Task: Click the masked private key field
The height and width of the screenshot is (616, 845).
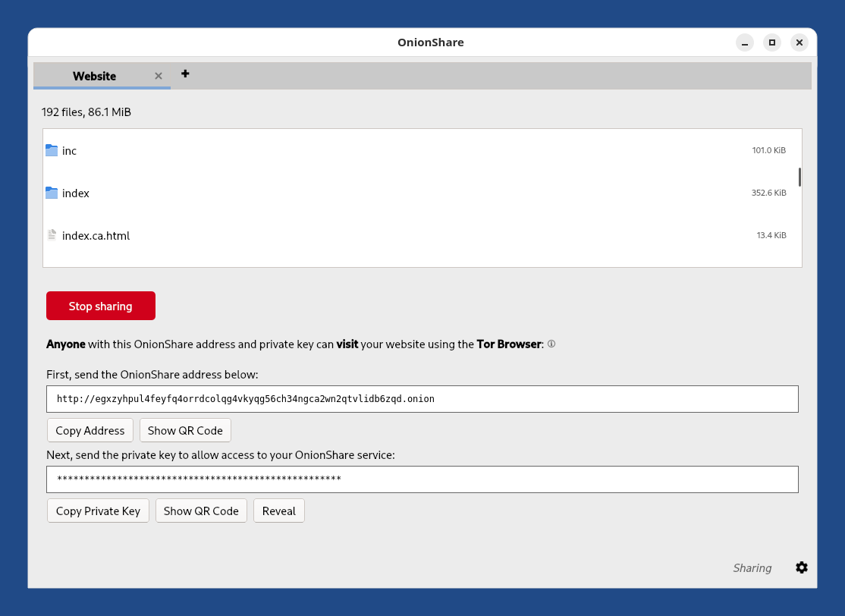Action: 422,479
